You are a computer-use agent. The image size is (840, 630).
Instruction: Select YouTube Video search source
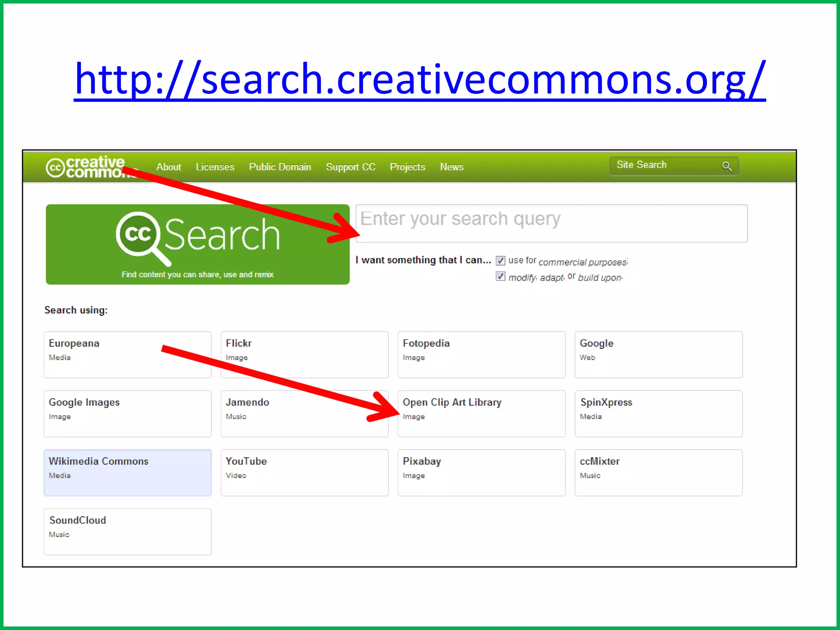[304, 473]
